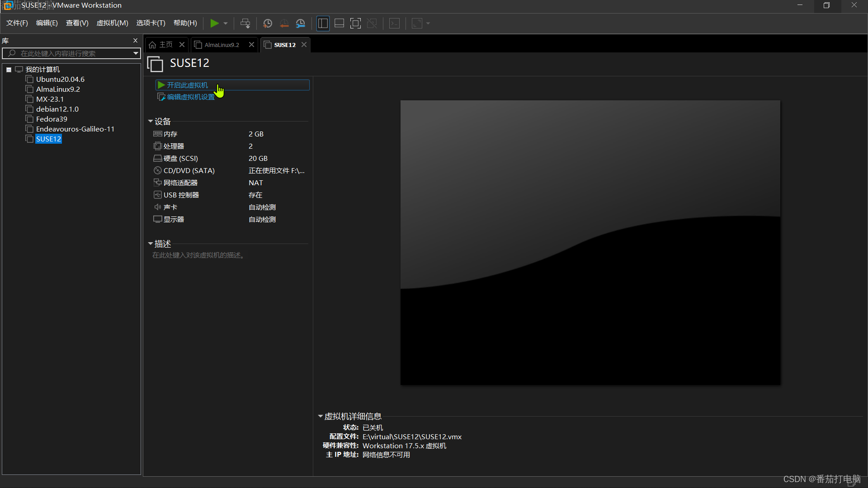The image size is (868, 488).
Task: Close the SUSE12 tab
Action: 304,44
